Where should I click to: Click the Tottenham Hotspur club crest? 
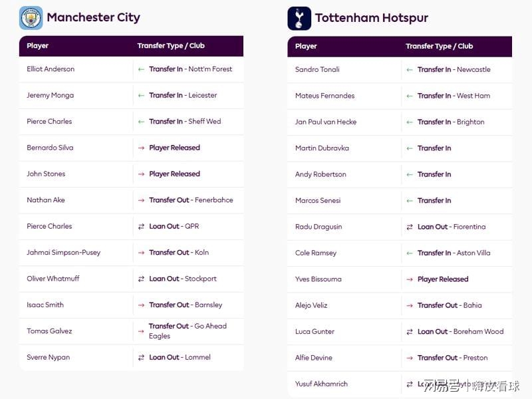(x=299, y=19)
